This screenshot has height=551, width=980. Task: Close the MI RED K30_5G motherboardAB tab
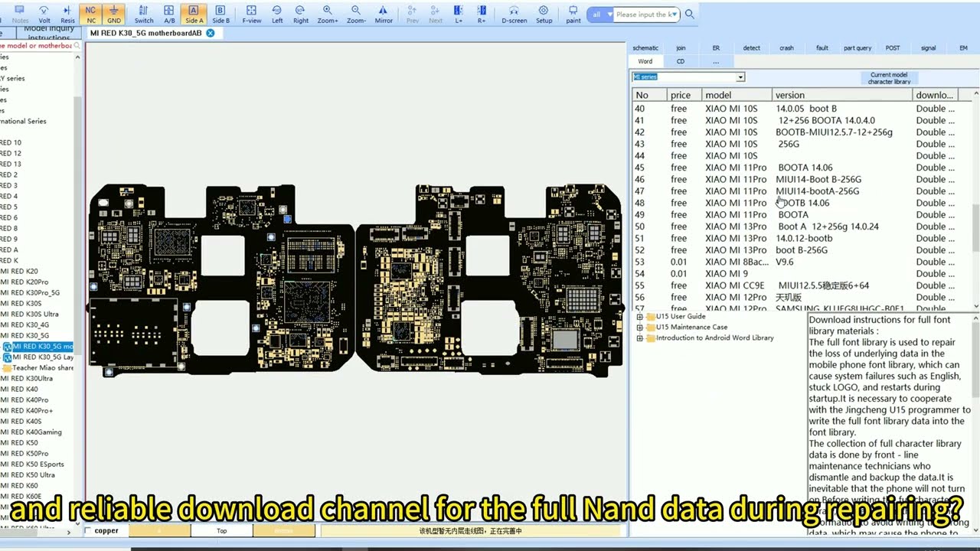[x=211, y=33]
